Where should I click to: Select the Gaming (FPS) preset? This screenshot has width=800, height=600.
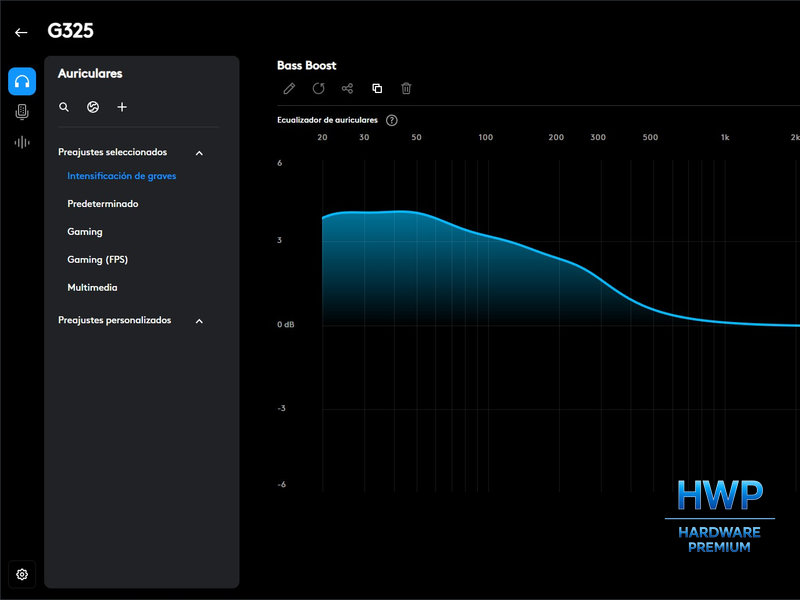(x=97, y=260)
